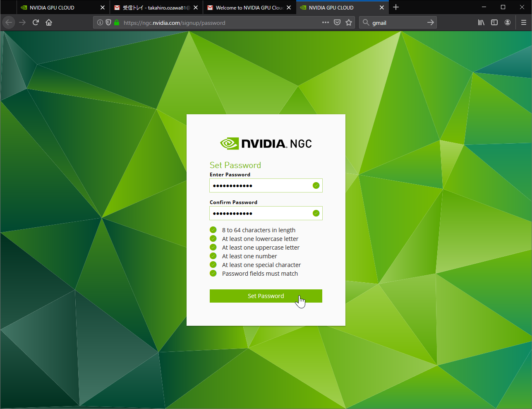Click the Confirm Password field

[261, 213]
